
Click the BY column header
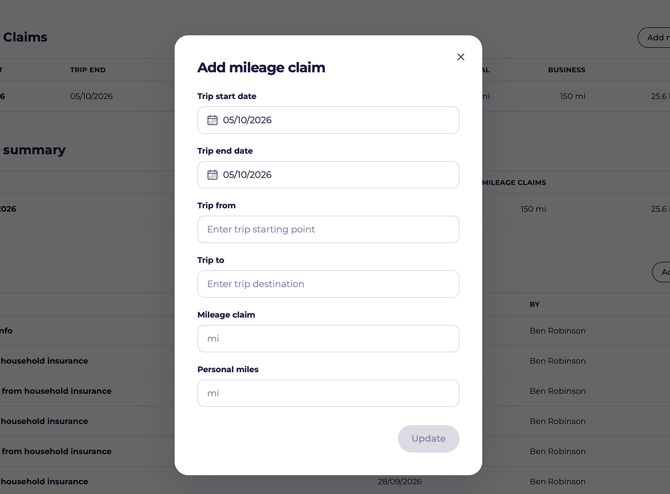(x=535, y=304)
